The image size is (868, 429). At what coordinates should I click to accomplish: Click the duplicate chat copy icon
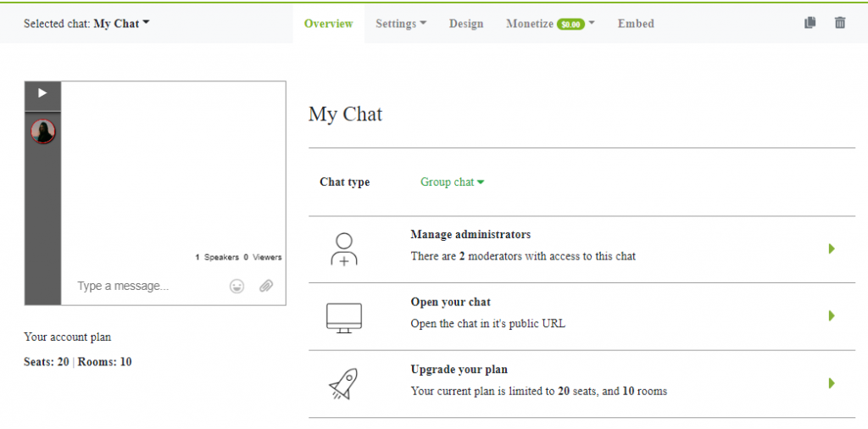point(810,23)
